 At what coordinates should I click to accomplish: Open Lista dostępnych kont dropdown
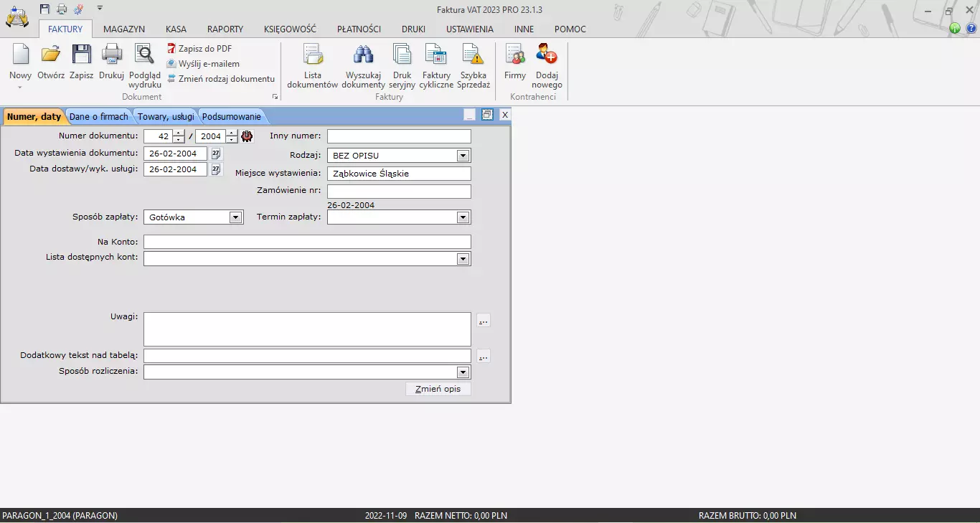click(463, 259)
